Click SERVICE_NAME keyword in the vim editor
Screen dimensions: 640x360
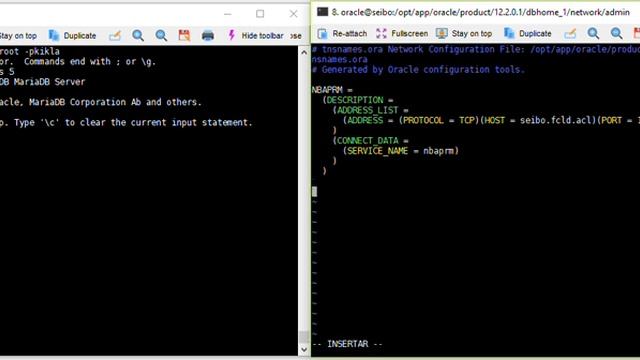pyautogui.click(x=377, y=151)
